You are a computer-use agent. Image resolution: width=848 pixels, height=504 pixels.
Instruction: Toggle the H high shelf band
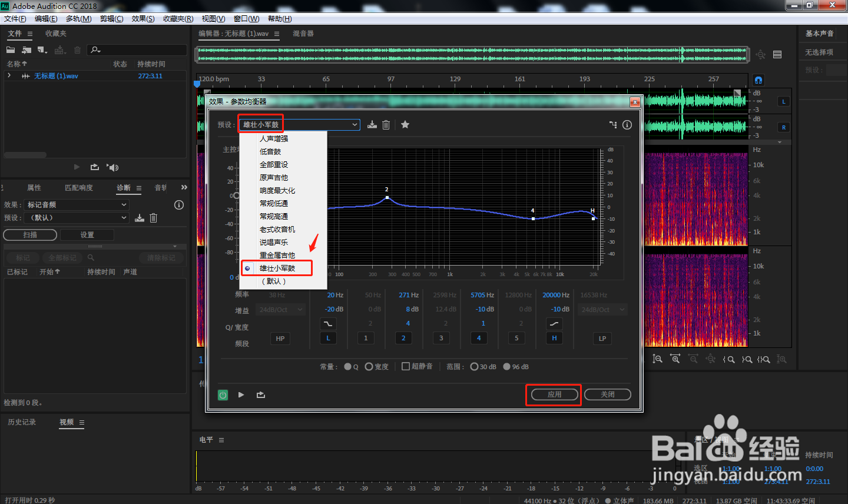(554, 338)
